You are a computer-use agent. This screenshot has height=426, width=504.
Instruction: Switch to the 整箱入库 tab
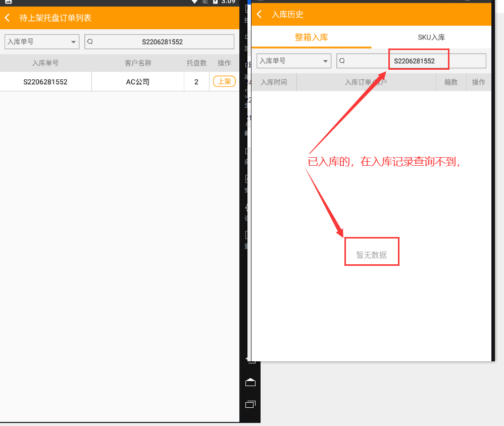click(x=311, y=37)
